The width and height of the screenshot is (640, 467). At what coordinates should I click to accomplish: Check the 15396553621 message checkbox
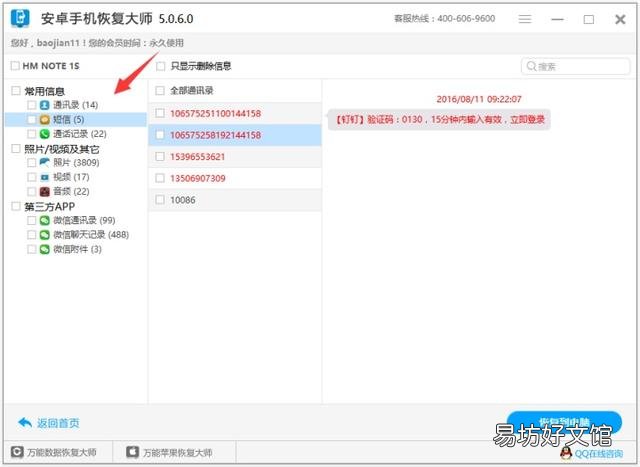point(160,156)
